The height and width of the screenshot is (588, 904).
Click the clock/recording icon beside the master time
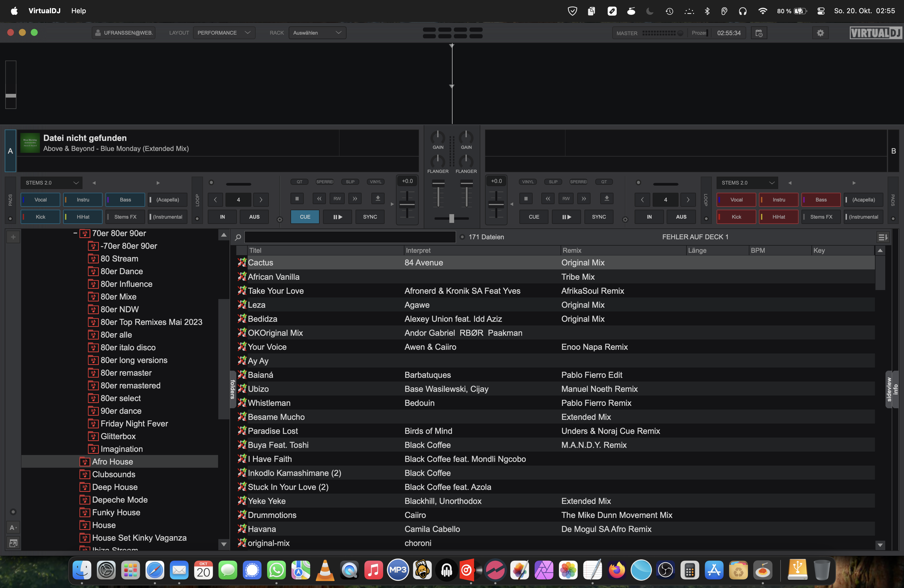click(759, 33)
